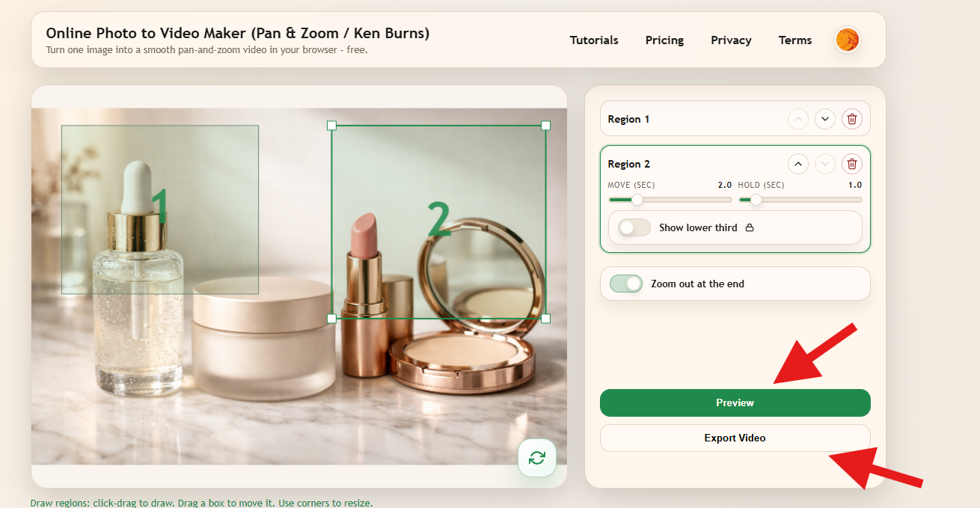The width and height of the screenshot is (980, 508).
Task: Disable Zoom out at the end
Action: click(625, 284)
